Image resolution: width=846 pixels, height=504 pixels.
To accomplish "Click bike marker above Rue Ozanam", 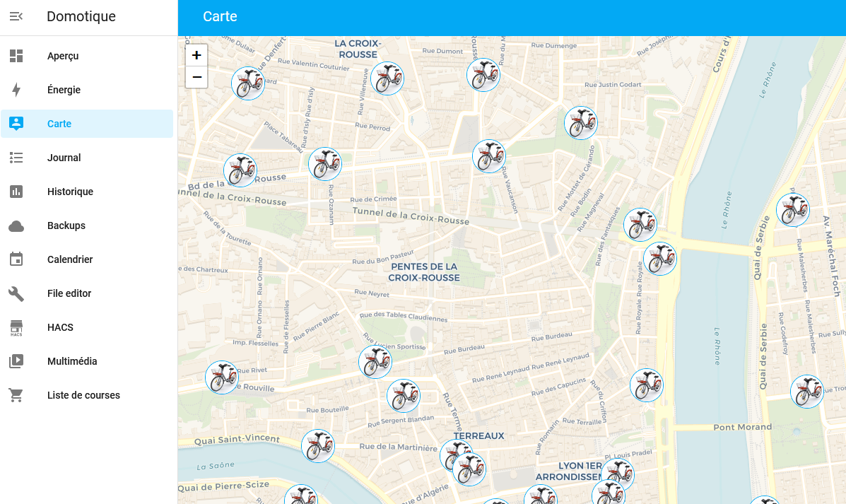I will pos(325,164).
